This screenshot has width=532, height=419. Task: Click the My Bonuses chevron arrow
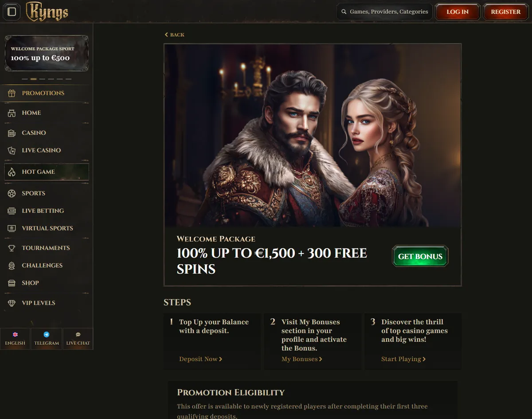click(321, 359)
